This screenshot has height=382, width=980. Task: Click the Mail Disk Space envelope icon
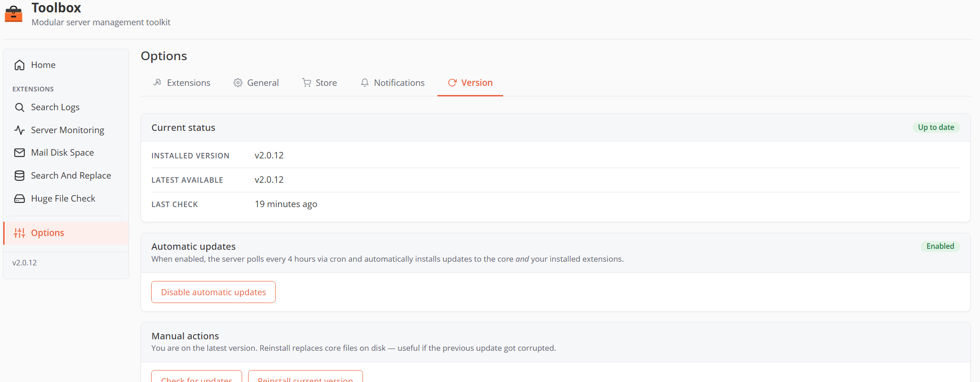(x=19, y=153)
